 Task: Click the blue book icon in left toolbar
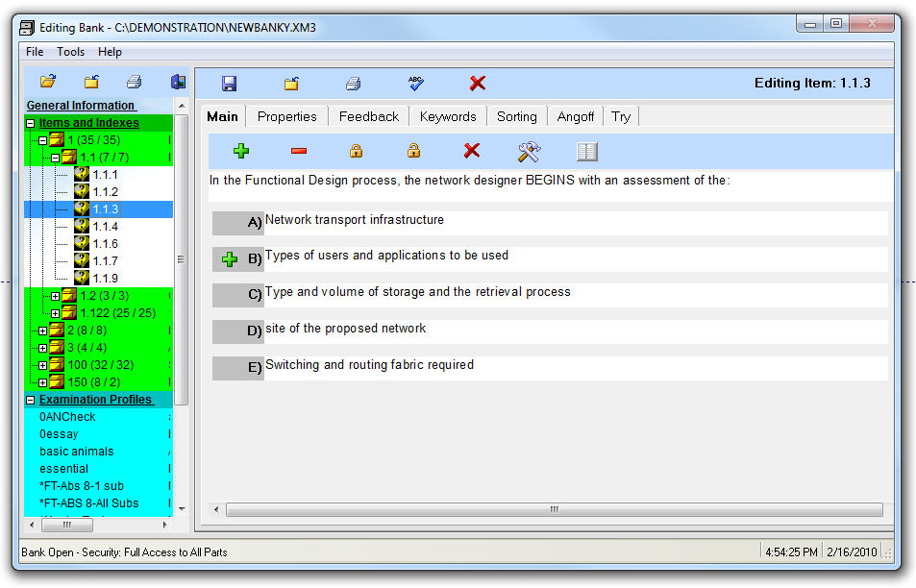[178, 82]
